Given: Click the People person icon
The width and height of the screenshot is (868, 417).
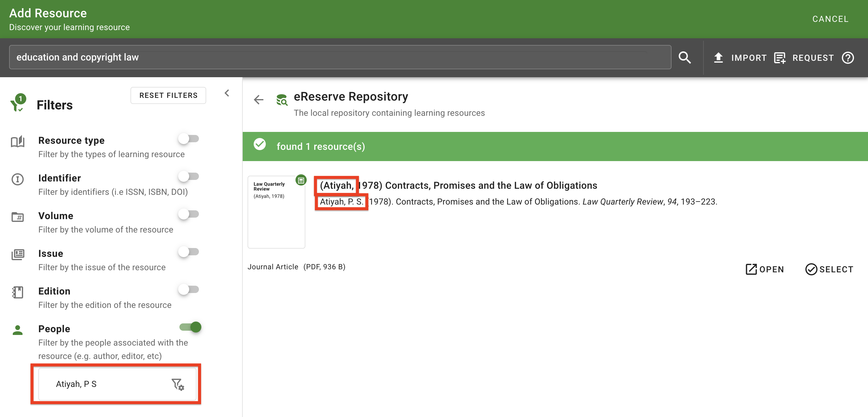Looking at the screenshot, I should (18, 330).
